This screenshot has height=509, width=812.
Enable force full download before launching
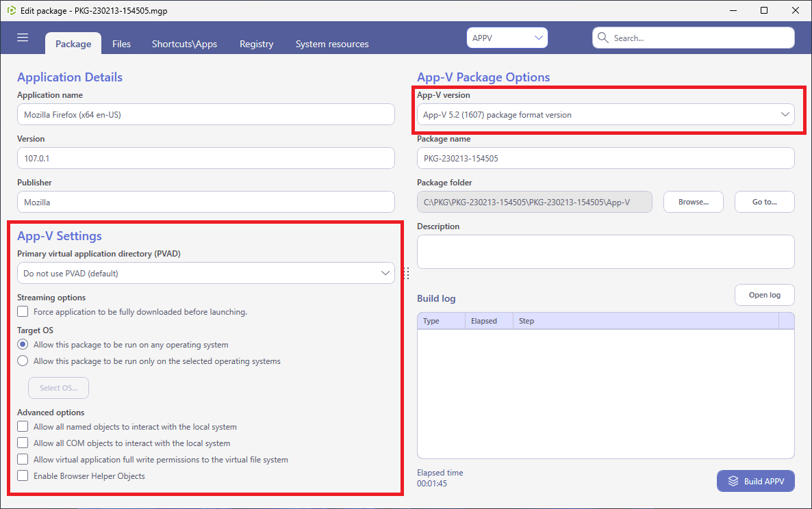click(x=23, y=311)
